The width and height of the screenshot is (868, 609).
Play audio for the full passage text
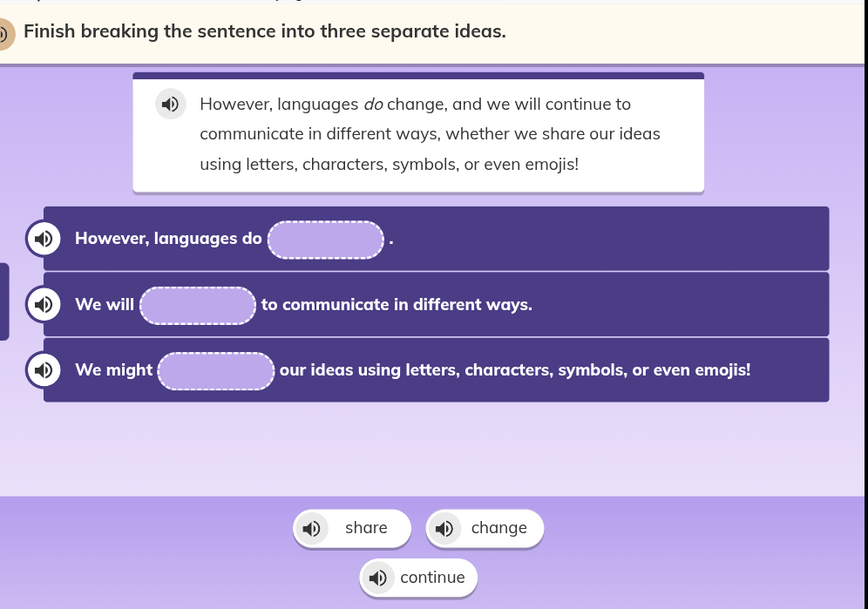coord(171,104)
